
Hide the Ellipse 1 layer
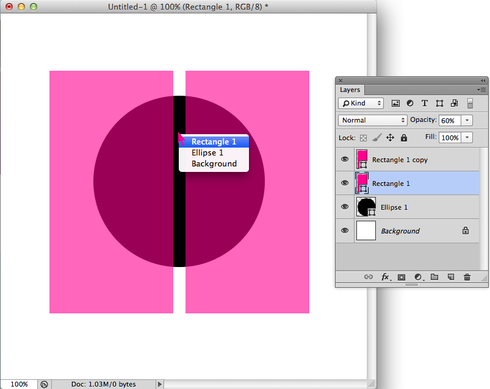tap(345, 207)
